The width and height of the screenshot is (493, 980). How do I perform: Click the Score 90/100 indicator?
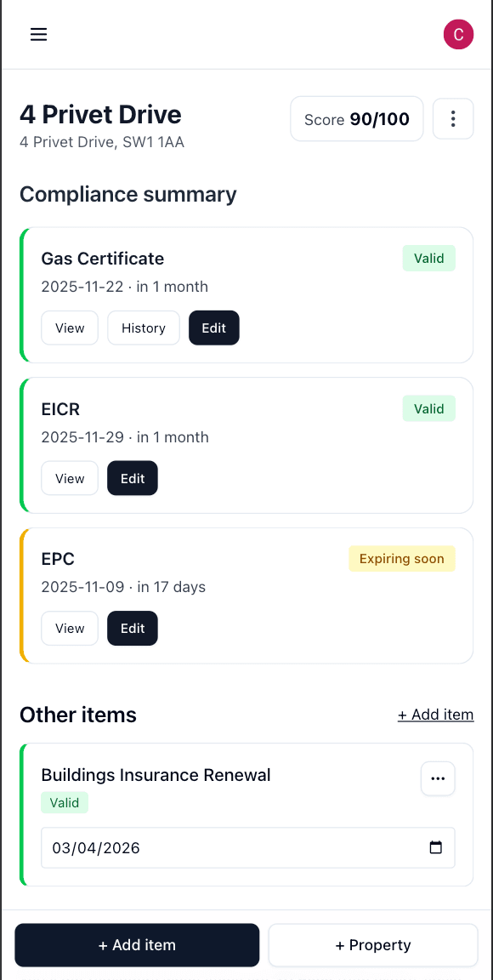[356, 118]
